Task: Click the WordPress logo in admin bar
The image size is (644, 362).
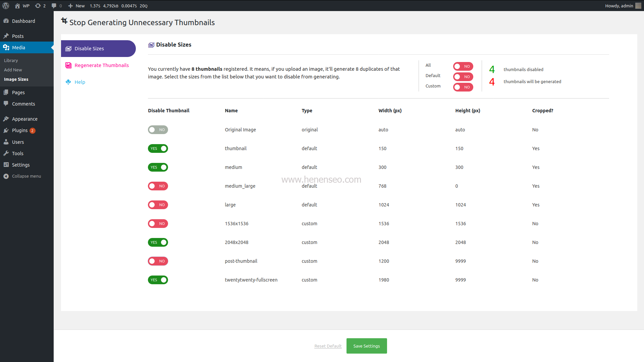Action: (x=6, y=6)
